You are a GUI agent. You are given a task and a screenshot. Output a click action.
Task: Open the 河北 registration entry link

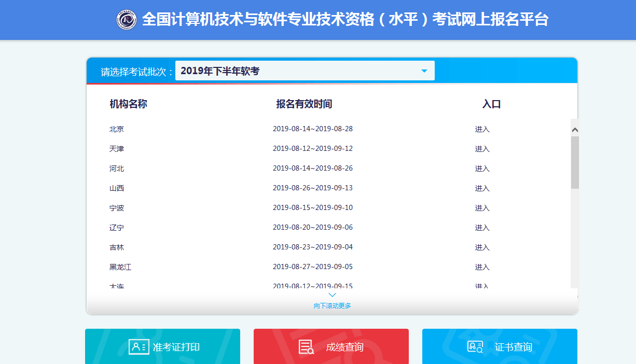482,169
